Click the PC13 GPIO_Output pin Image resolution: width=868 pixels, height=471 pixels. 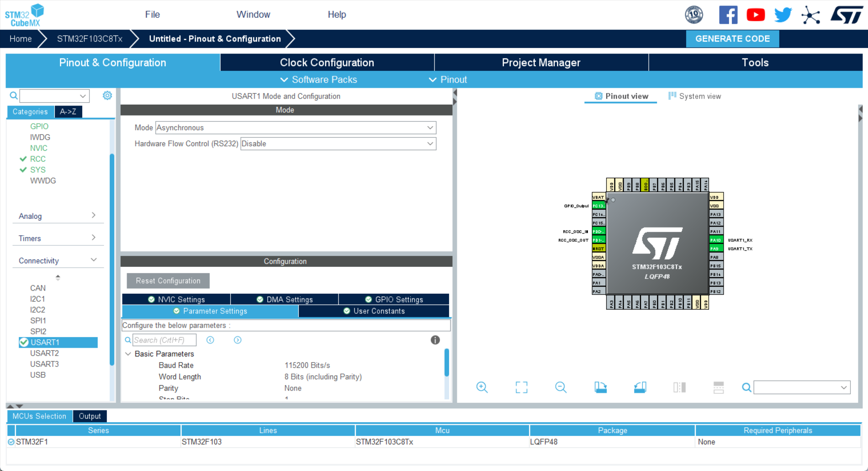point(598,206)
